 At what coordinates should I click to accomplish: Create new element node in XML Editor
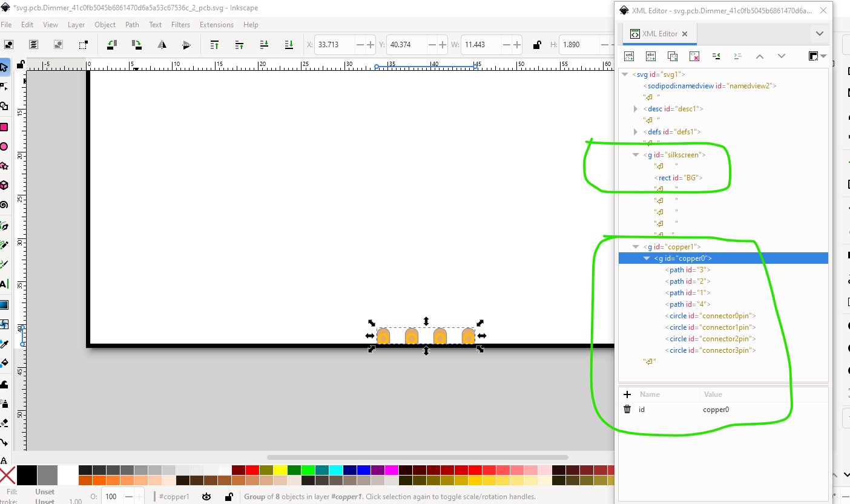pyautogui.click(x=629, y=56)
